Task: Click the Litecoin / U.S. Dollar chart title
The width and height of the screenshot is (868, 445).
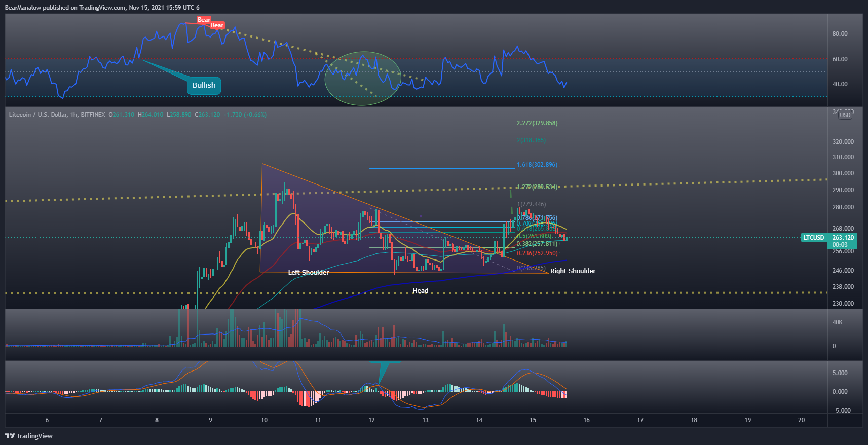Action: tap(57, 115)
